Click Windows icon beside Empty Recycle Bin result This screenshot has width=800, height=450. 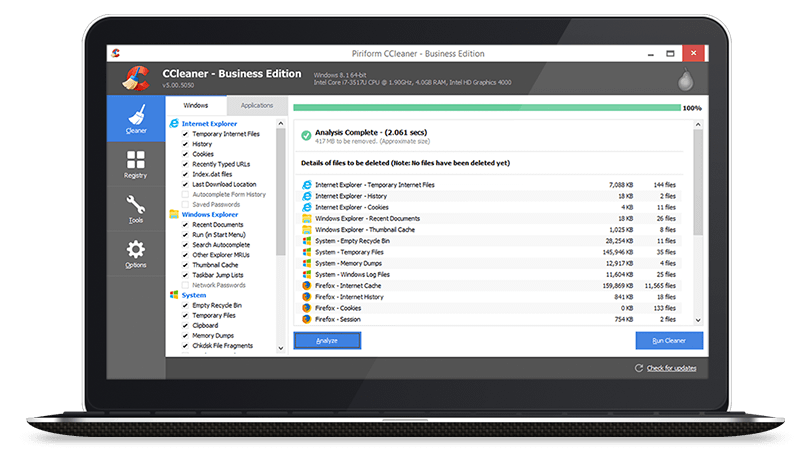tap(307, 241)
